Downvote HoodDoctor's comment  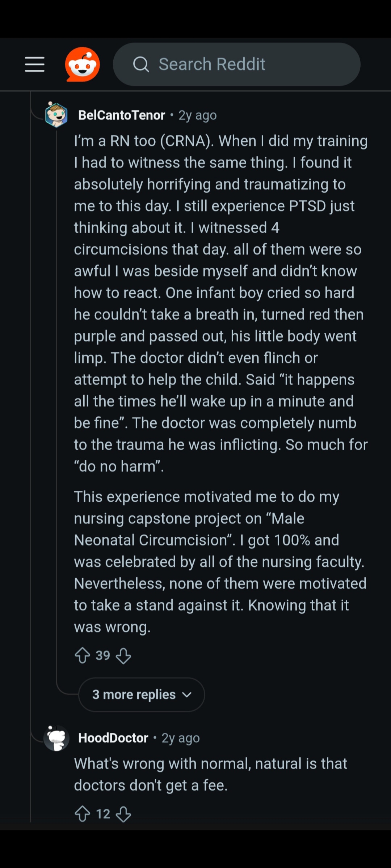pos(123,814)
